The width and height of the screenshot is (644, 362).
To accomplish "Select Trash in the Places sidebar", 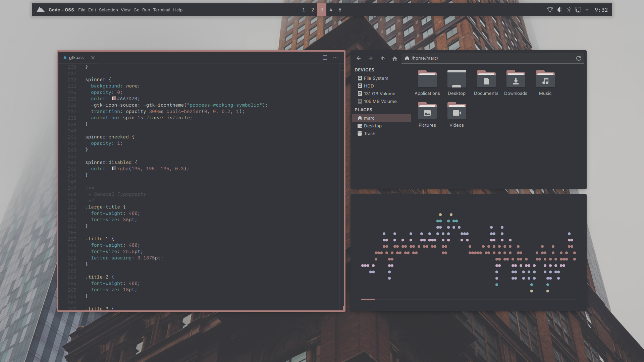I will click(x=369, y=133).
